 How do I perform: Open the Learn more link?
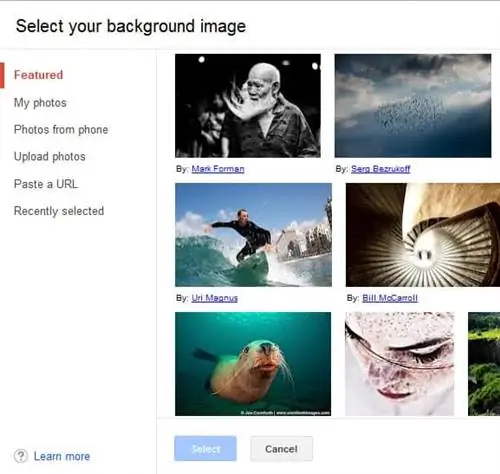click(x=62, y=456)
